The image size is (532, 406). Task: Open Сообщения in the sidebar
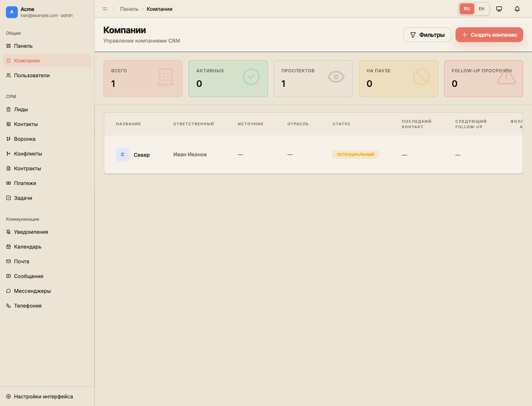coord(47,276)
